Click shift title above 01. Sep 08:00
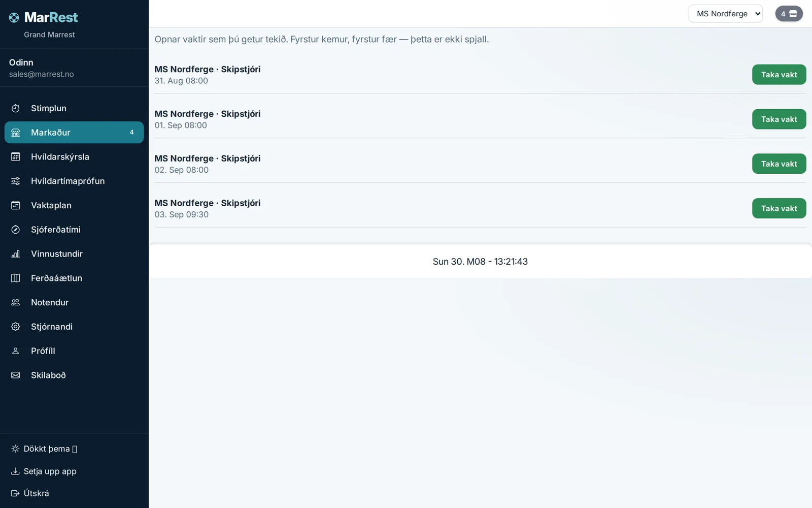This screenshot has height=508, width=812. (208, 114)
